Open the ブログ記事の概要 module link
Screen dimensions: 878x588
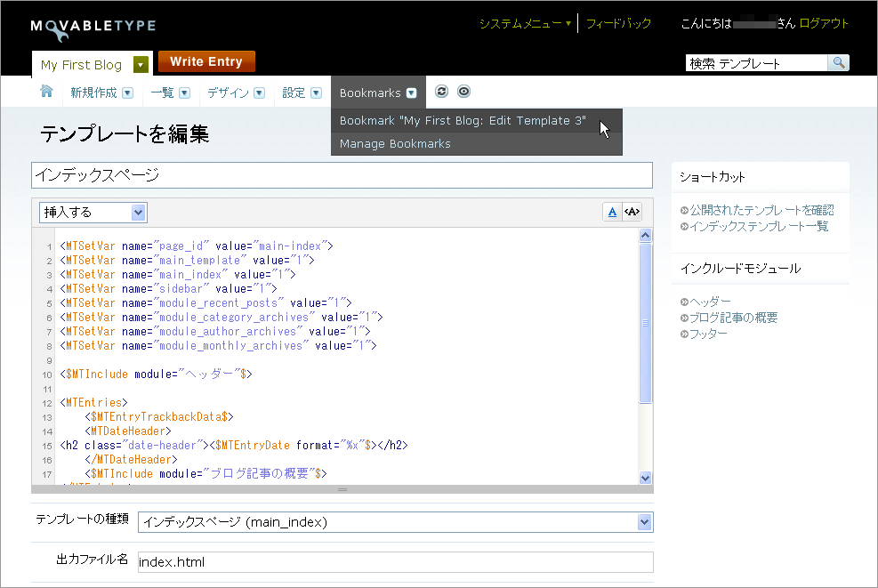pyautogui.click(x=734, y=318)
